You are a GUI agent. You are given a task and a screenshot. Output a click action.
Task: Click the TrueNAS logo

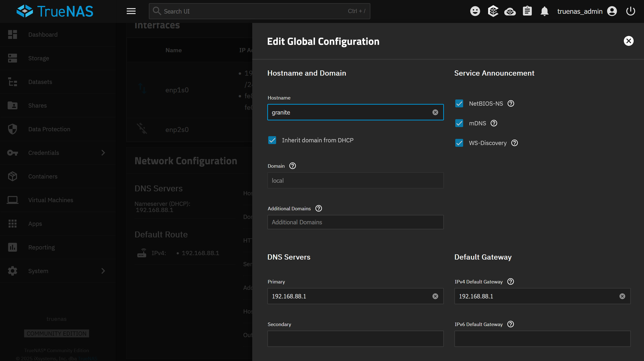click(x=54, y=11)
